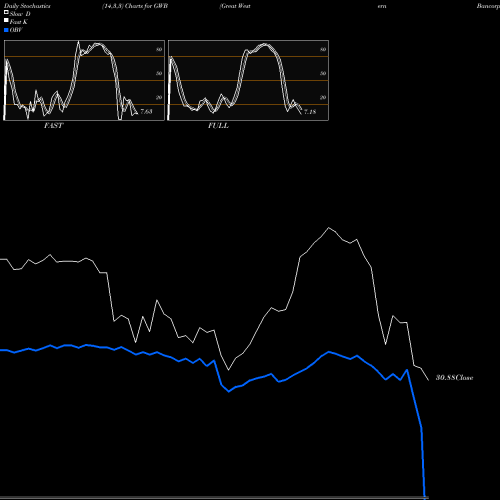Click the '30.88Close' price label

tap(455, 378)
